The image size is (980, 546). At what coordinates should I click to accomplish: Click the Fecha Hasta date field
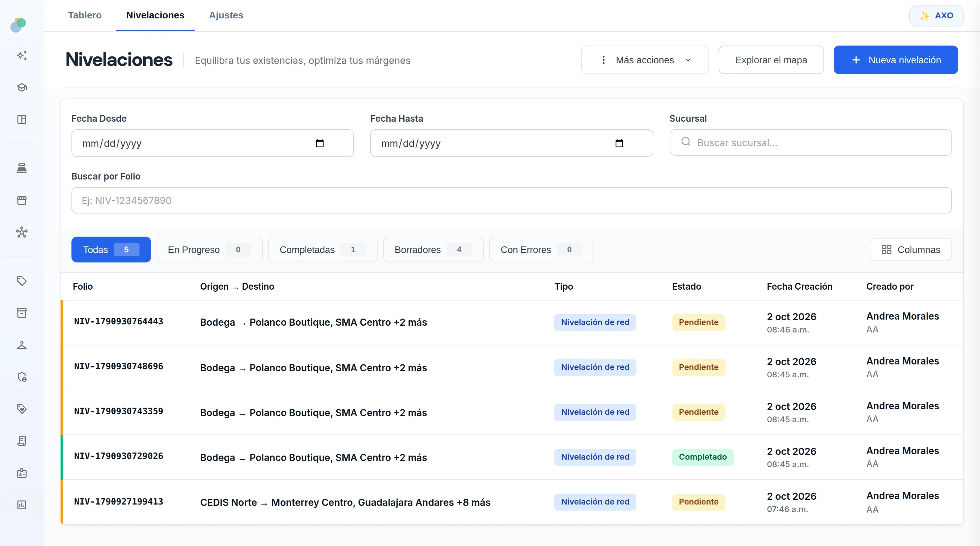pos(511,143)
